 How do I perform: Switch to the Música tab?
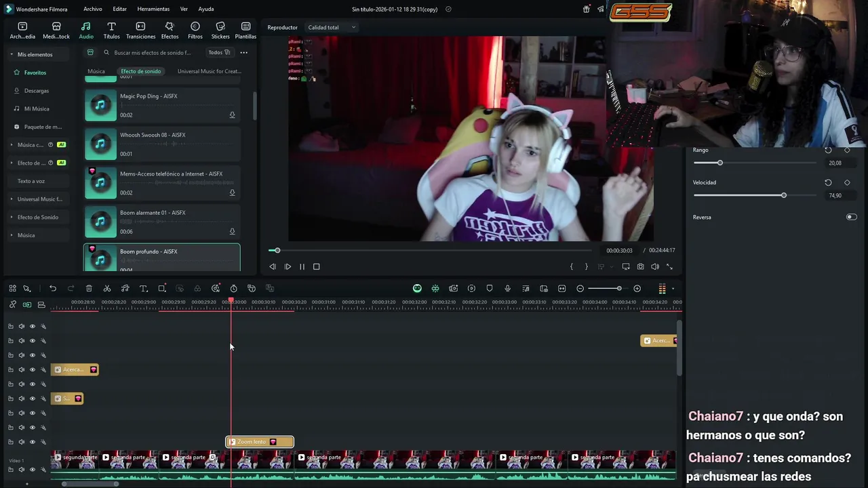96,71
